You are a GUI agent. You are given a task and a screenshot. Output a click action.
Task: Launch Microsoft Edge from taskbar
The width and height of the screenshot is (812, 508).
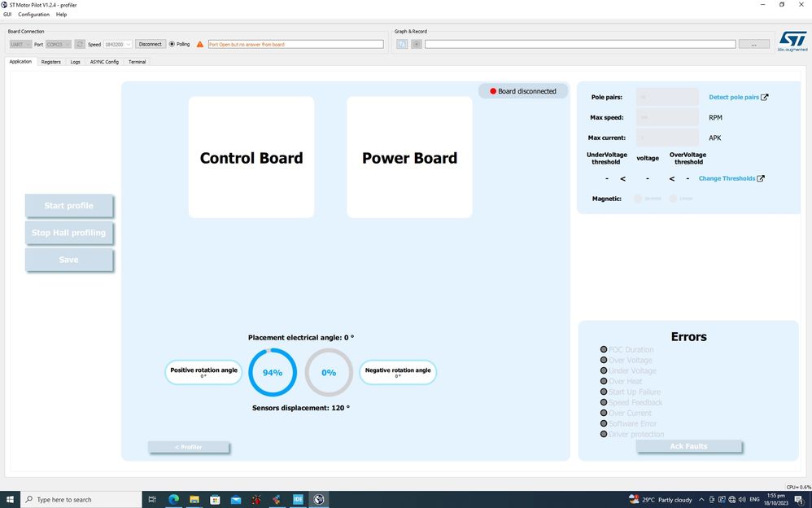pos(173,499)
